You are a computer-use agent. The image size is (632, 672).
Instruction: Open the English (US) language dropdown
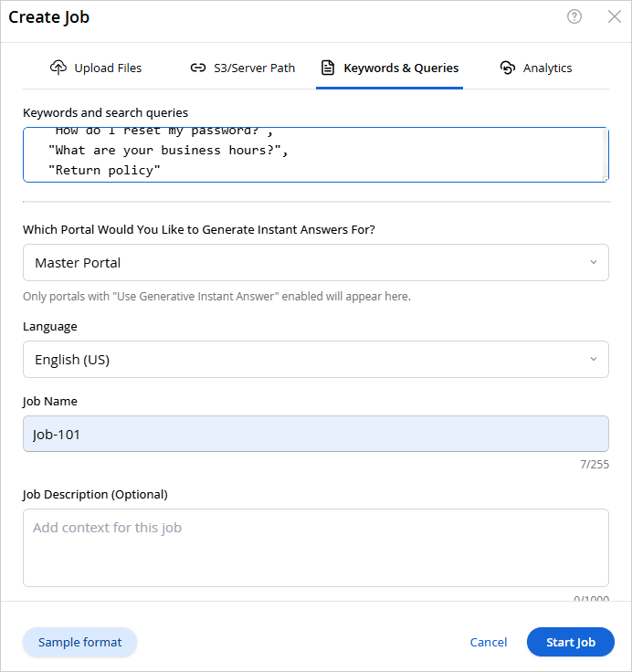pyautogui.click(x=316, y=360)
